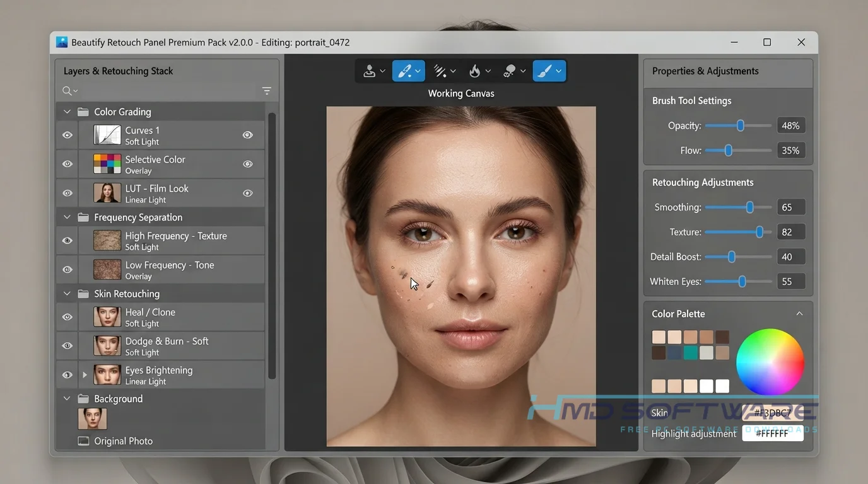Select the Selective Color layer row
This screenshot has width=868, height=484.
[161, 164]
